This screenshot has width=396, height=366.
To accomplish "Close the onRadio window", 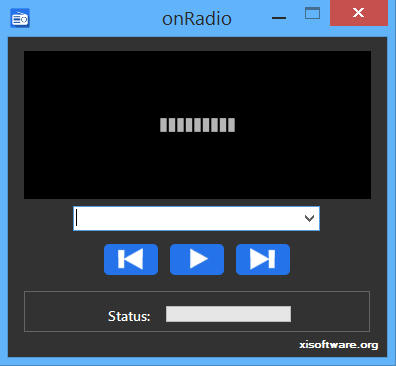I will pos(359,13).
